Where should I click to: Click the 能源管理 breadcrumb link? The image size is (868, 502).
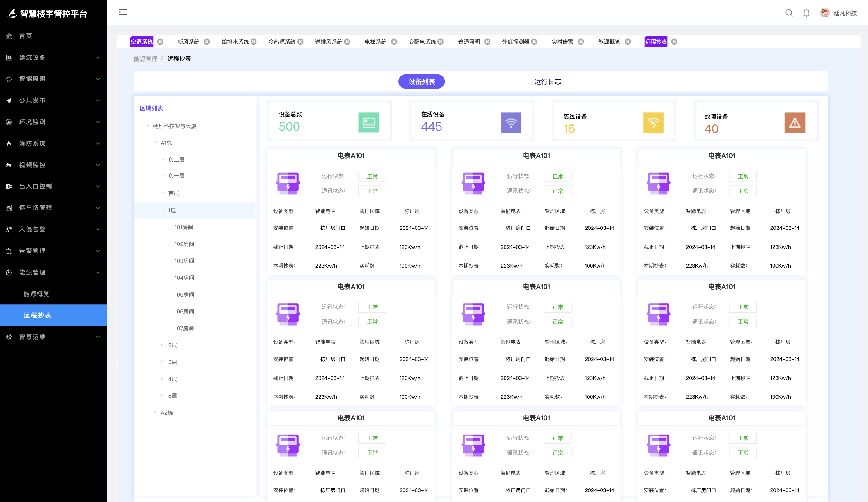click(x=145, y=59)
